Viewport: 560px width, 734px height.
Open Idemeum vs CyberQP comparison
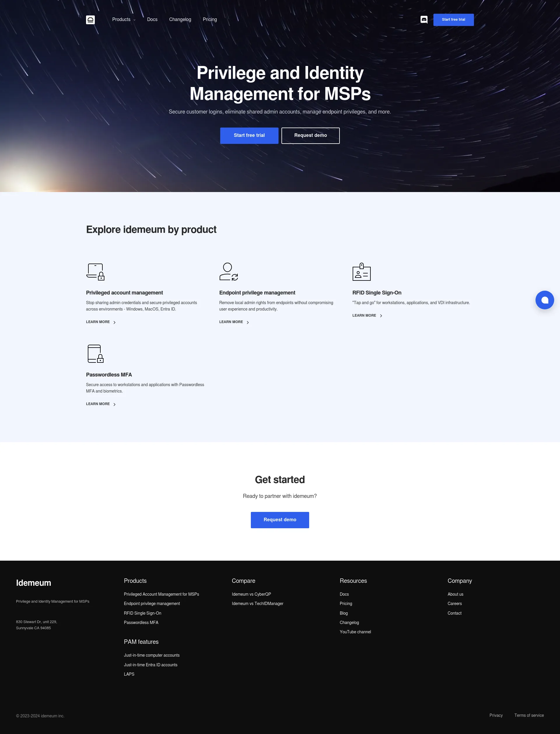click(x=251, y=594)
